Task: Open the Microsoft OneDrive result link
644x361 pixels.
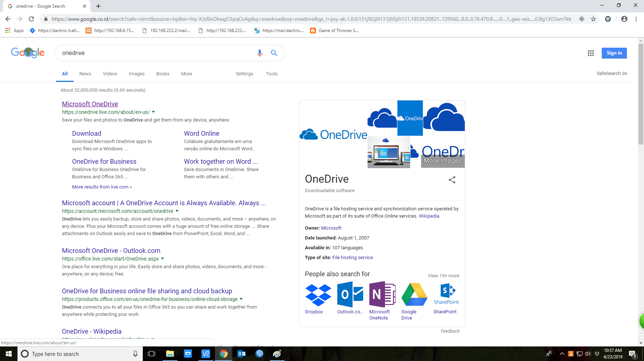Action: coord(90,104)
